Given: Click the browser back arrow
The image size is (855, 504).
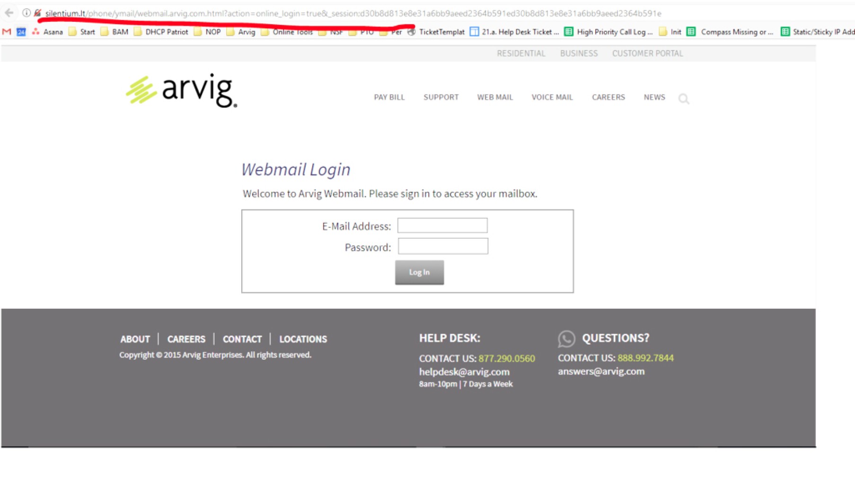Looking at the screenshot, I should (x=9, y=13).
